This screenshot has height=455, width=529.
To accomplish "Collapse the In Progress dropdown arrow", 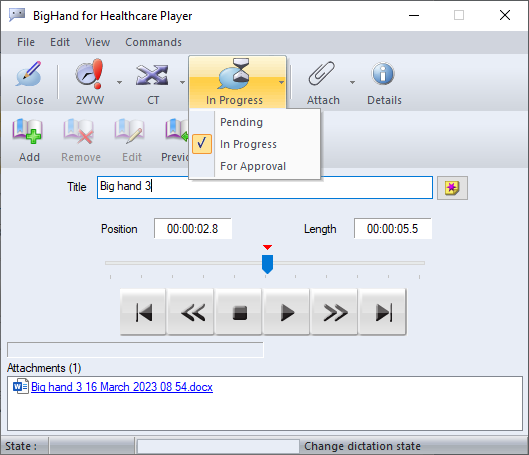I will (x=281, y=82).
